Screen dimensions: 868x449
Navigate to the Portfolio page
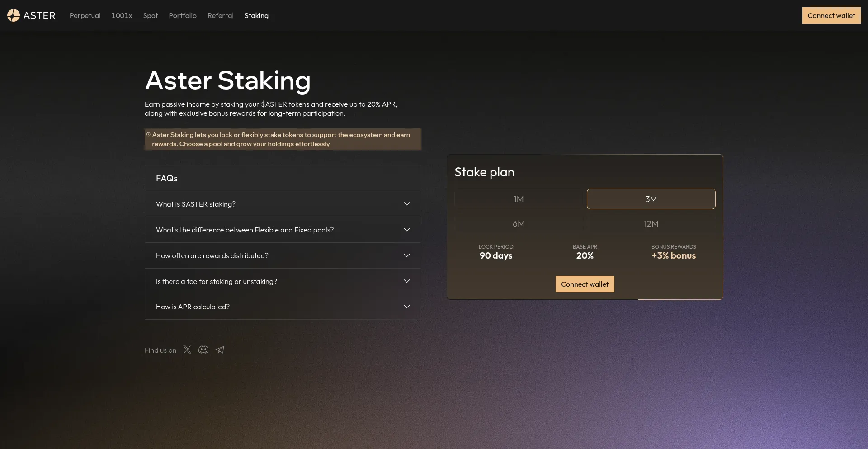pyautogui.click(x=183, y=16)
